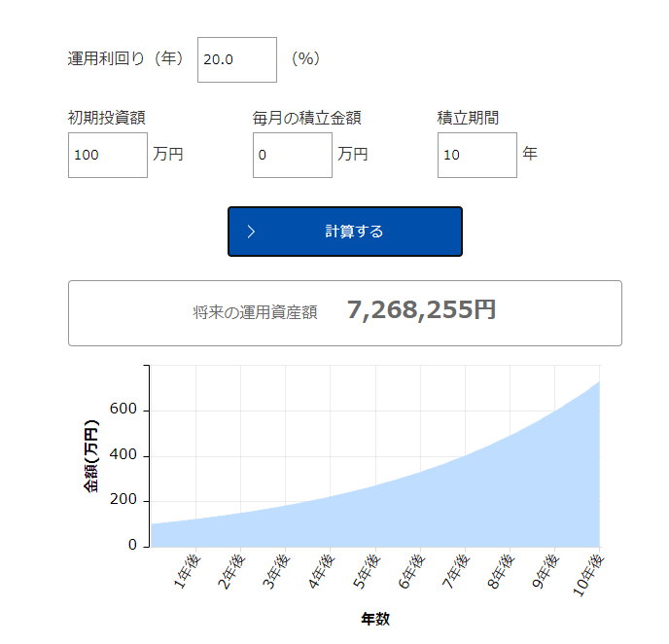Click the 600 y-axis tick label
The width and height of the screenshot is (669, 644).
(x=125, y=411)
